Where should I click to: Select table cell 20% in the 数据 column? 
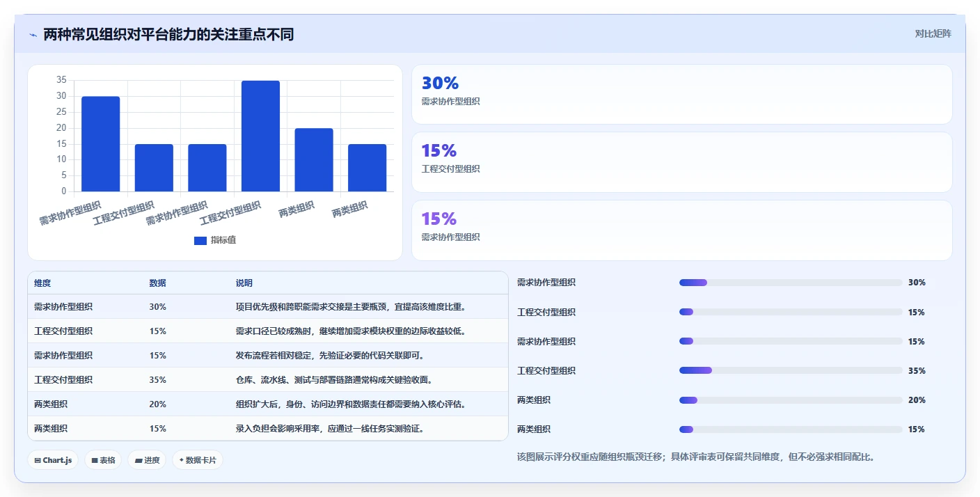pyautogui.click(x=158, y=404)
